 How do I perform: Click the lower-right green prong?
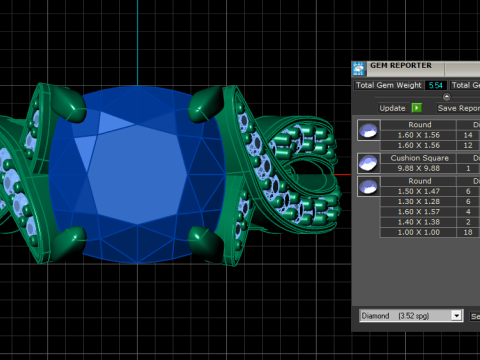[206, 243]
